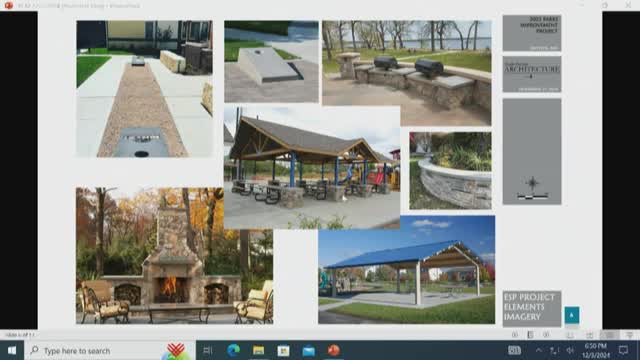Image resolution: width=640 pixels, height=360 pixels.
Task: Open the touch keyboard icon in system tray
Action: pos(514,350)
